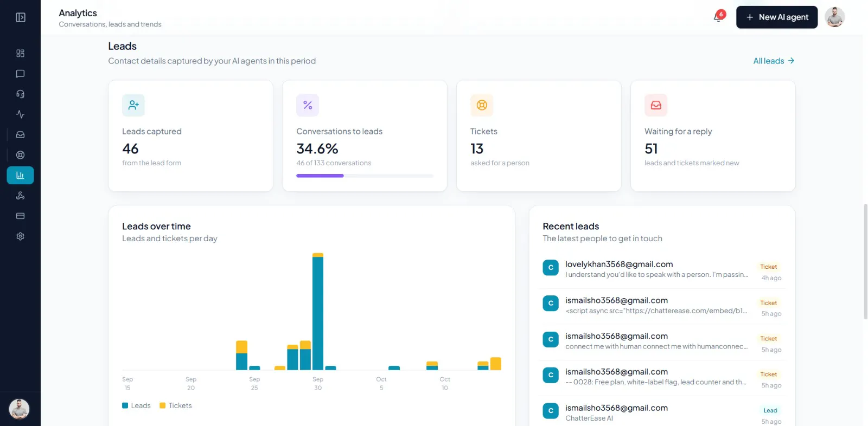Click the tallest bar near Sep 30
This screenshot has height=426, width=868.
318,312
